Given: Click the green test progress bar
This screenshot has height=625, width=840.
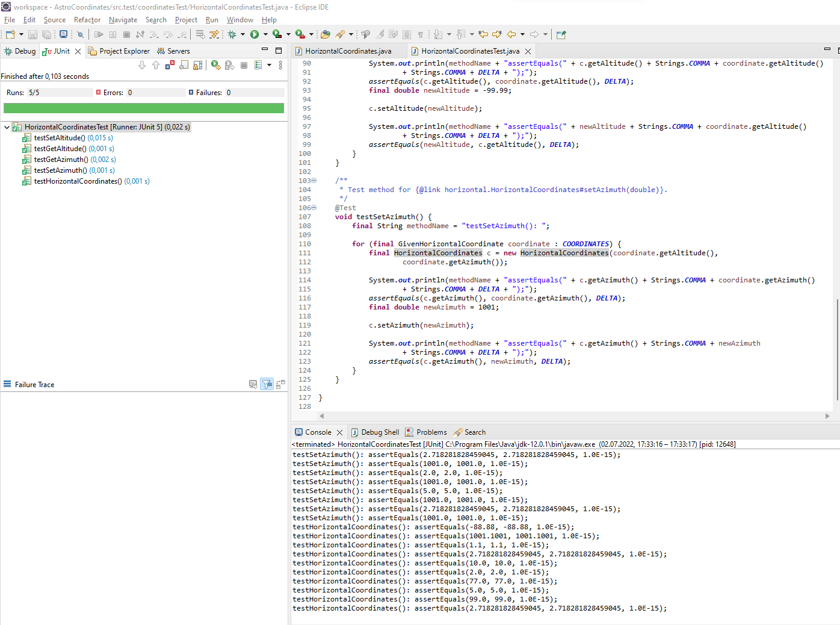Looking at the screenshot, I should (x=144, y=108).
